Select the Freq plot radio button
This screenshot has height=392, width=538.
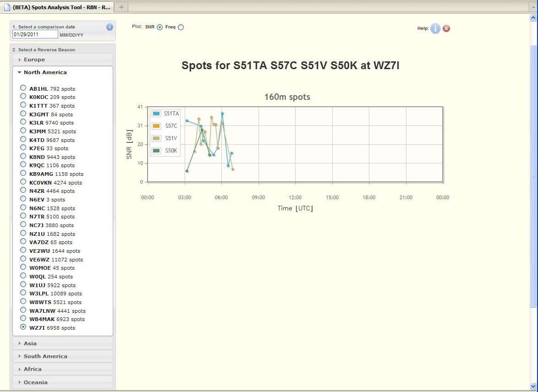(181, 27)
